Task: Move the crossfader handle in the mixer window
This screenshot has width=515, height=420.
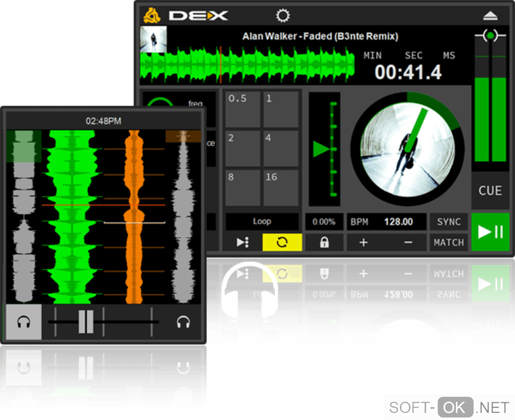Action: coord(86,322)
